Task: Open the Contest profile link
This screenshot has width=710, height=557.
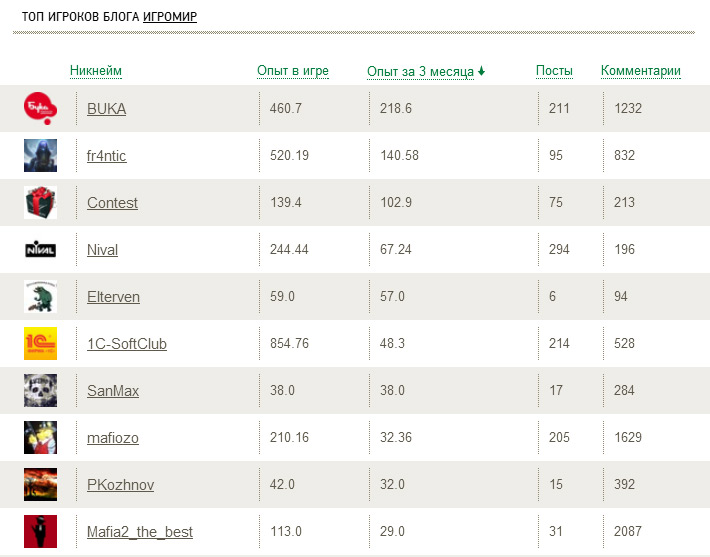Action: (x=112, y=203)
